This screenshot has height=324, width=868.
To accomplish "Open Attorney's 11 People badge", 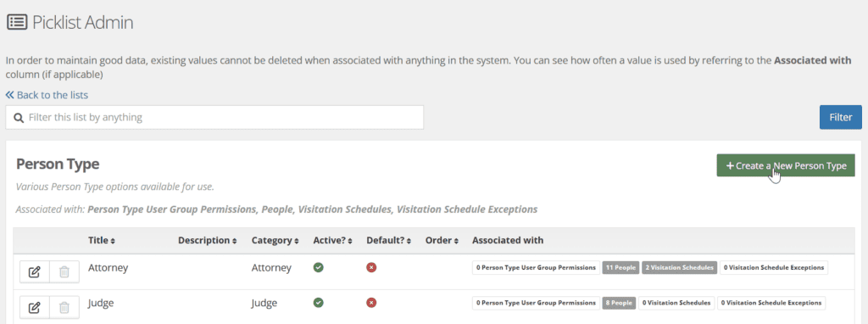I will (620, 267).
